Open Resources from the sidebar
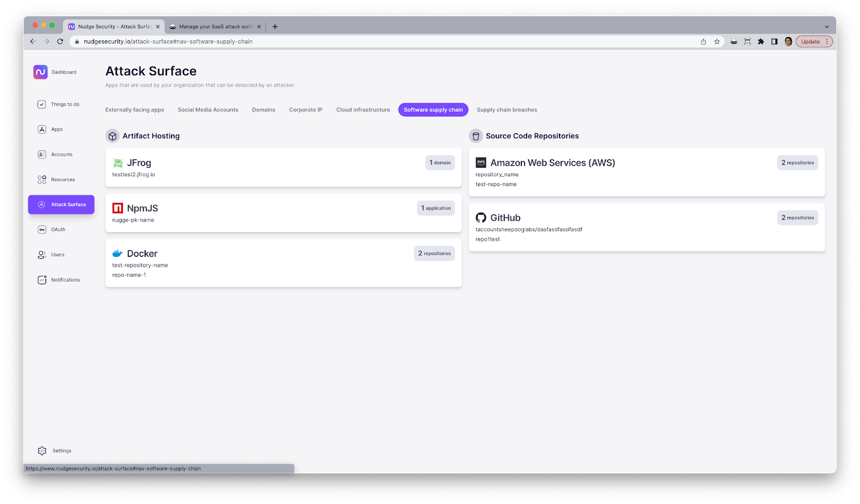This screenshot has width=860, height=504. point(41,179)
